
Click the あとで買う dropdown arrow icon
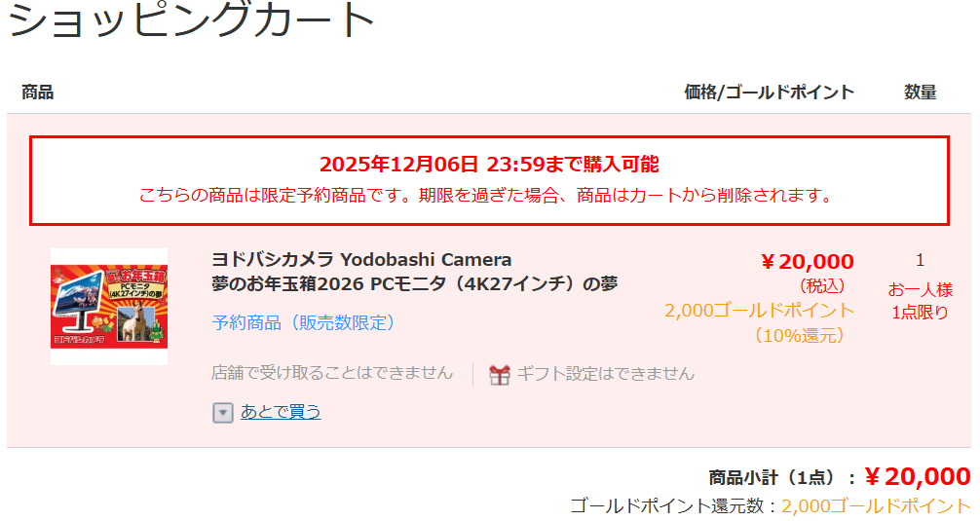[x=222, y=412]
